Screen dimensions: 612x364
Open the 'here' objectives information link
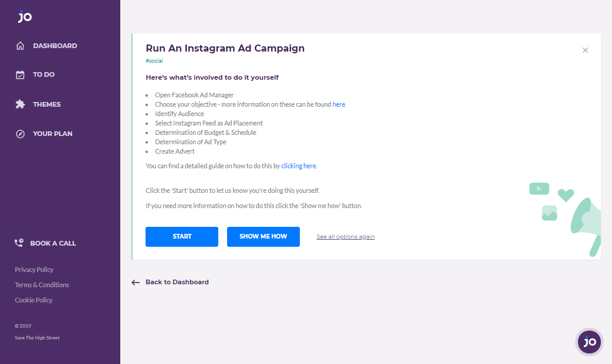pos(339,104)
